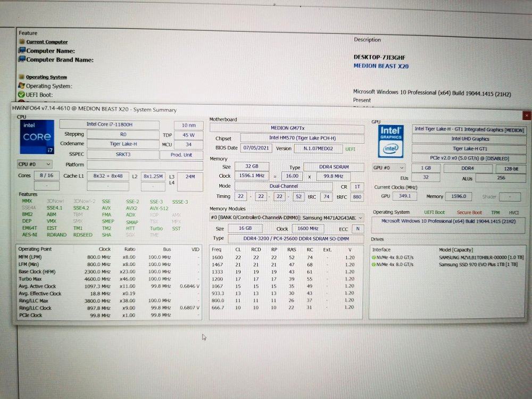Click the Current Computer section icon

pos(22,41)
